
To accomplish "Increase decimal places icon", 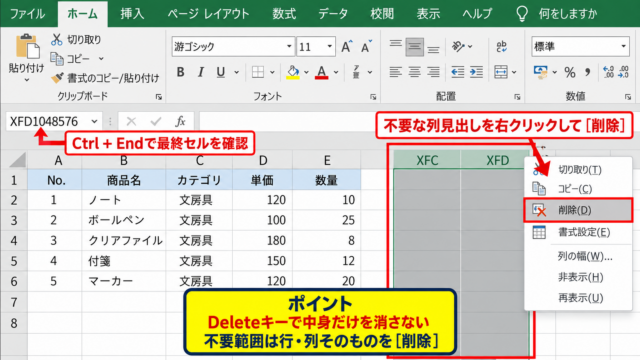I will [608, 72].
